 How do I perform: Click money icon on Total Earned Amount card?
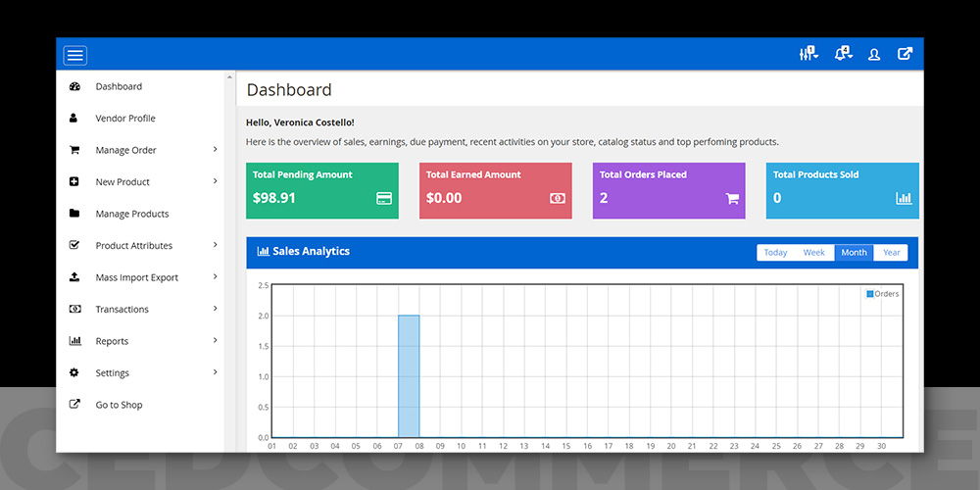tap(558, 198)
